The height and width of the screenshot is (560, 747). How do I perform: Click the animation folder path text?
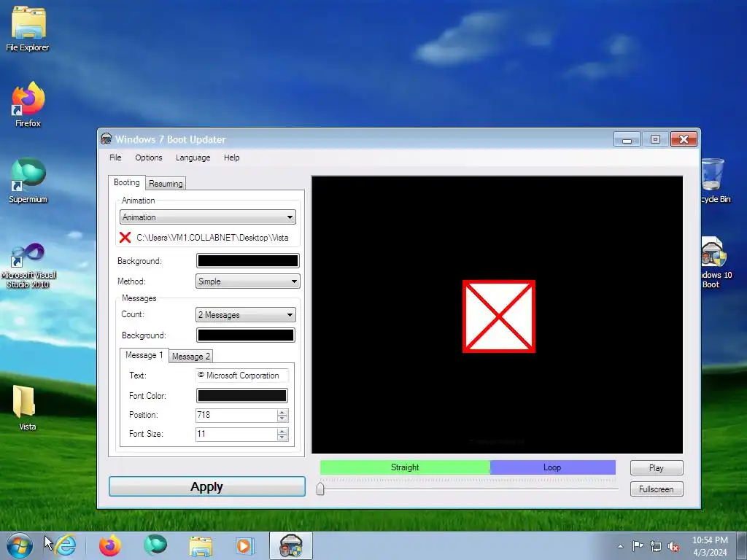point(212,238)
